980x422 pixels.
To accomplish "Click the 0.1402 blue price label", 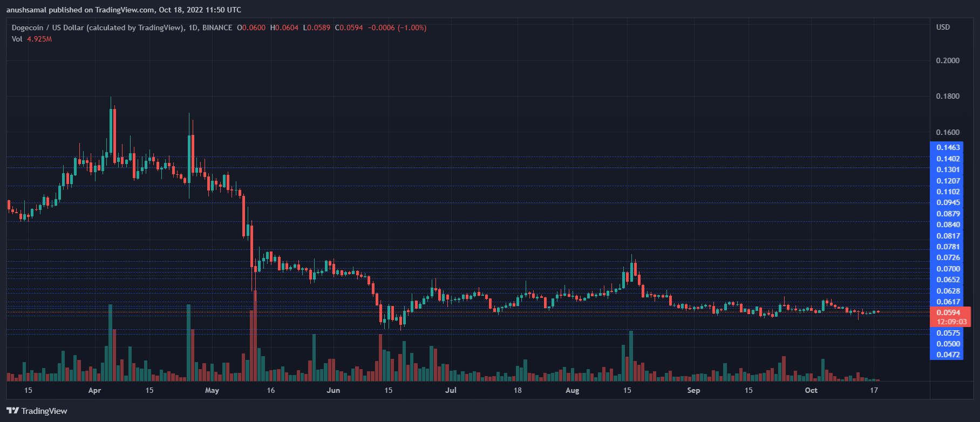I will click(x=948, y=159).
